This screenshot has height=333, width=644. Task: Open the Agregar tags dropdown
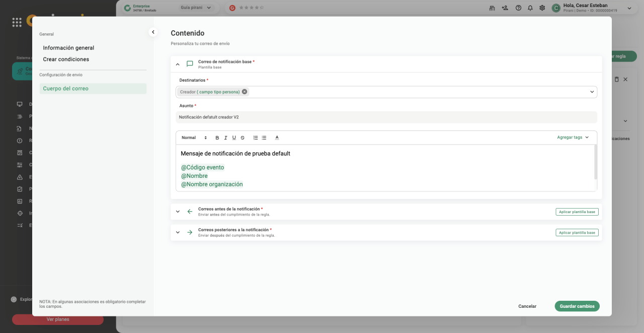[573, 138]
